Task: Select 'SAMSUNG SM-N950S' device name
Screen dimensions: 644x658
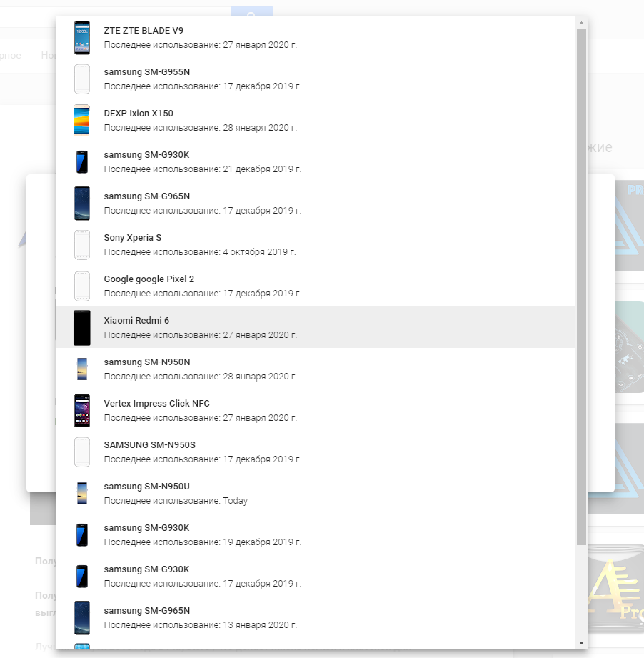Action: click(149, 445)
